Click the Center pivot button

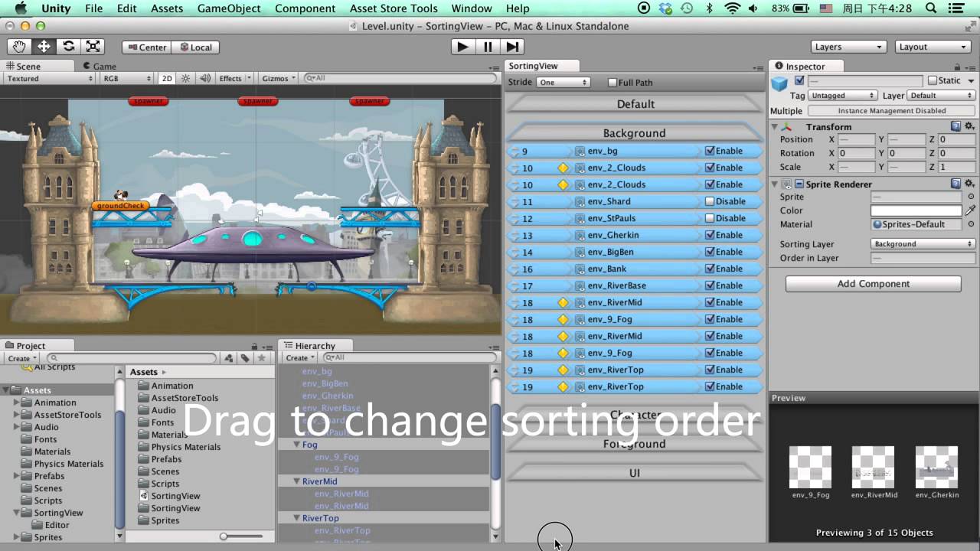pos(145,47)
